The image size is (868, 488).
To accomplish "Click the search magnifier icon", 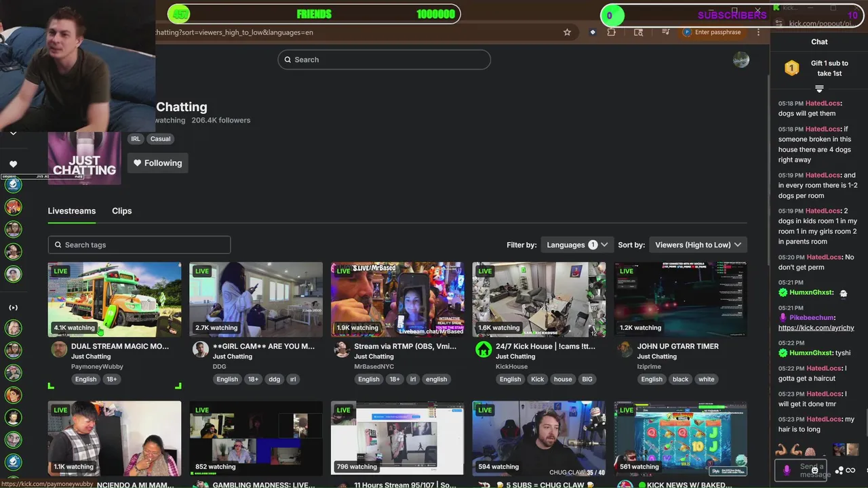I will click(288, 60).
